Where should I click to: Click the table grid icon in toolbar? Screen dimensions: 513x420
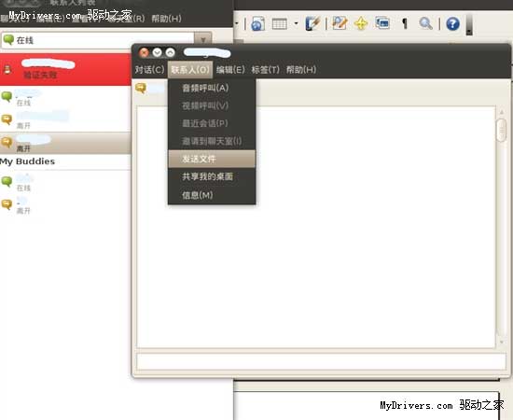(x=280, y=24)
